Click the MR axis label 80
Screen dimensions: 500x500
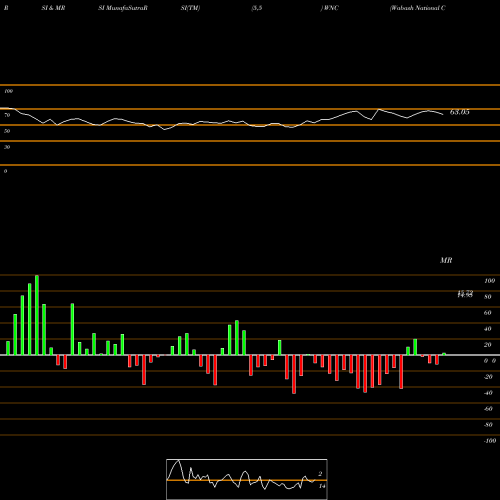point(488,297)
